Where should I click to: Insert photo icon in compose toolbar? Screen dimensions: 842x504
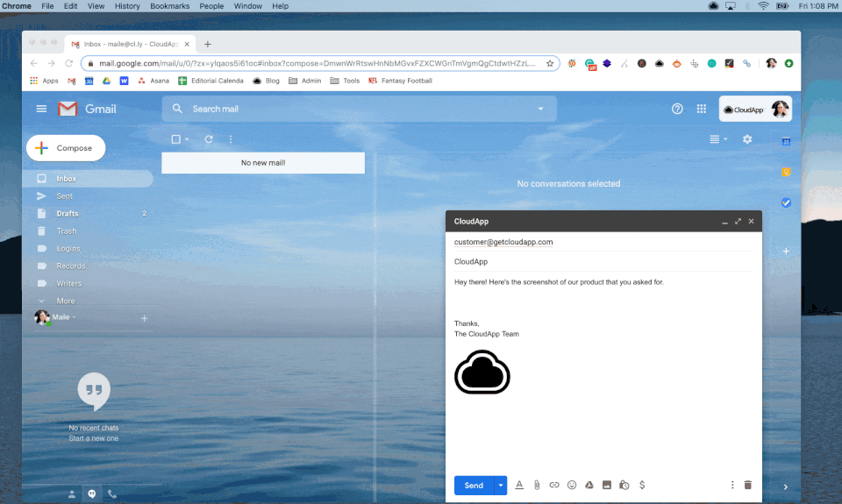point(607,485)
